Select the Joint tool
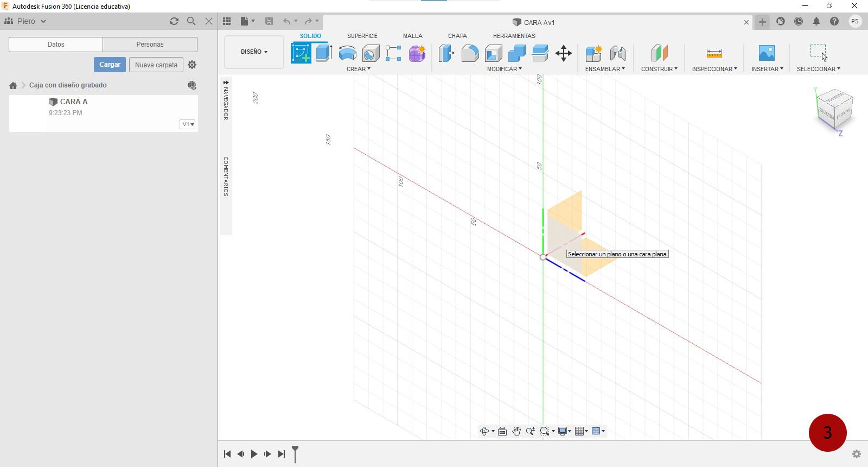 (617, 53)
